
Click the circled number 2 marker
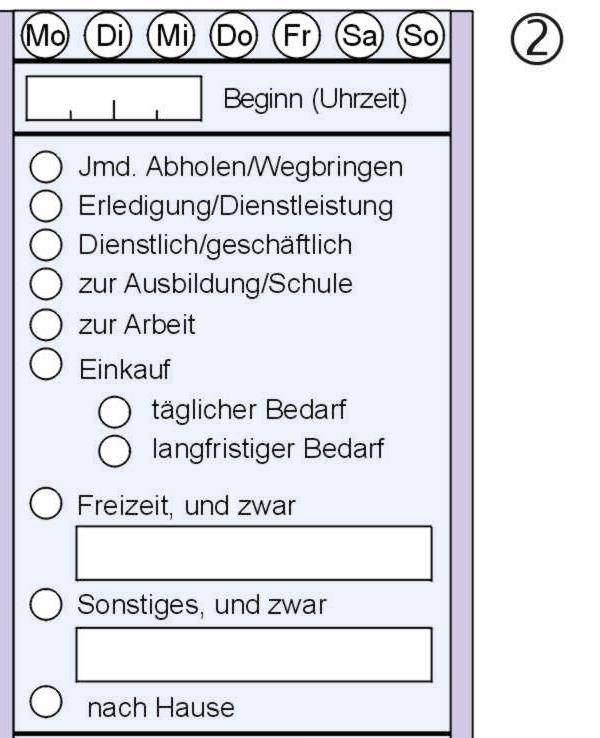(536, 39)
